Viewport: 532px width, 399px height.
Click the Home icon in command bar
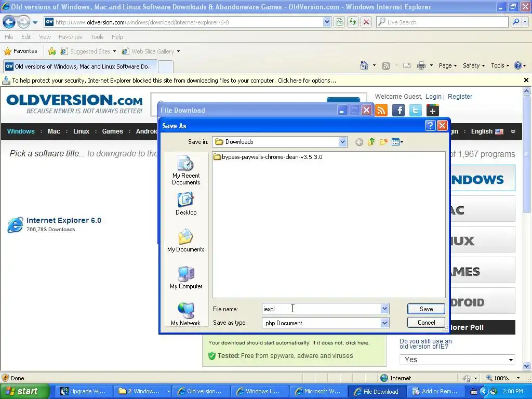364,65
